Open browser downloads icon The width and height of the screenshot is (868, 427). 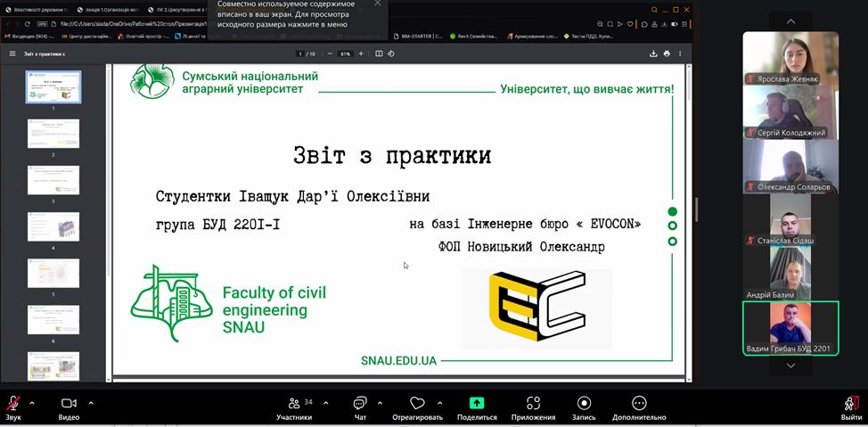pos(664,24)
